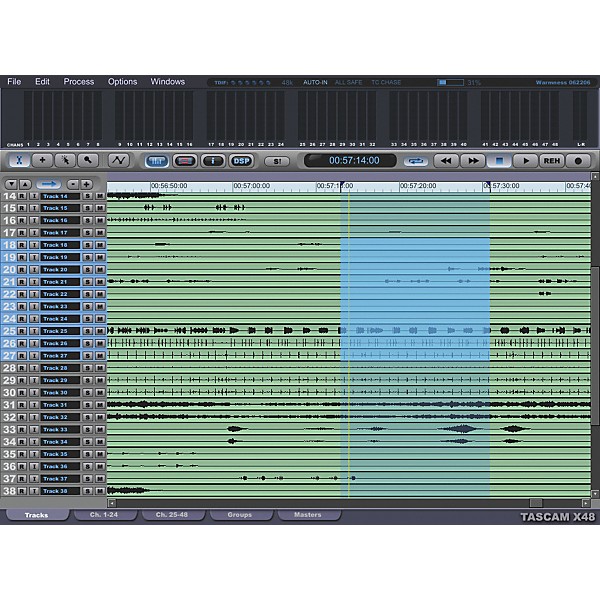Open the DSP window
Viewport: 600px width, 600px height.
pos(241,161)
